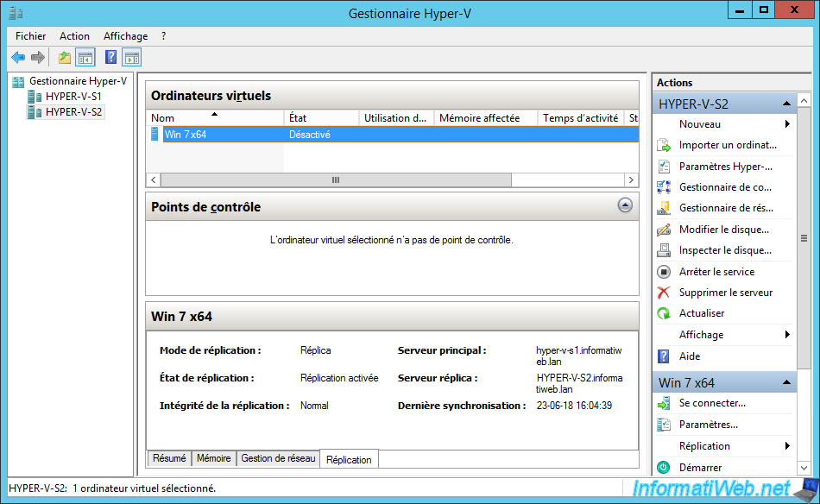Click Arrêter le service action
This screenshot has width=820, height=504.
pos(716,272)
